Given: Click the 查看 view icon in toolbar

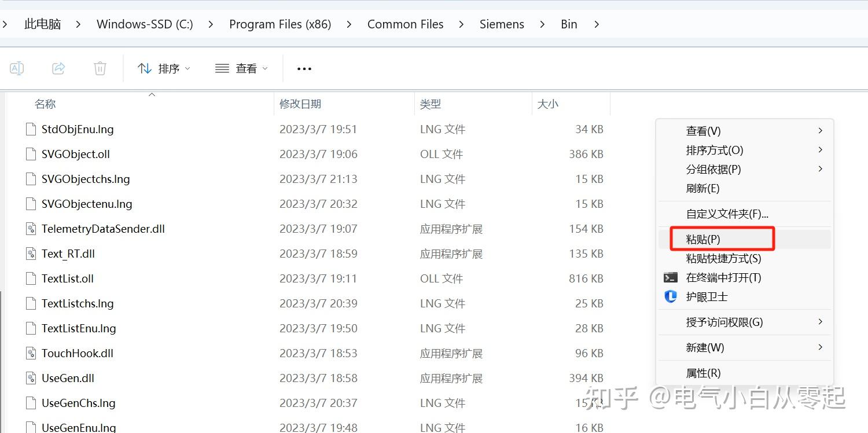Looking at the screenshot, I should 222,68.
